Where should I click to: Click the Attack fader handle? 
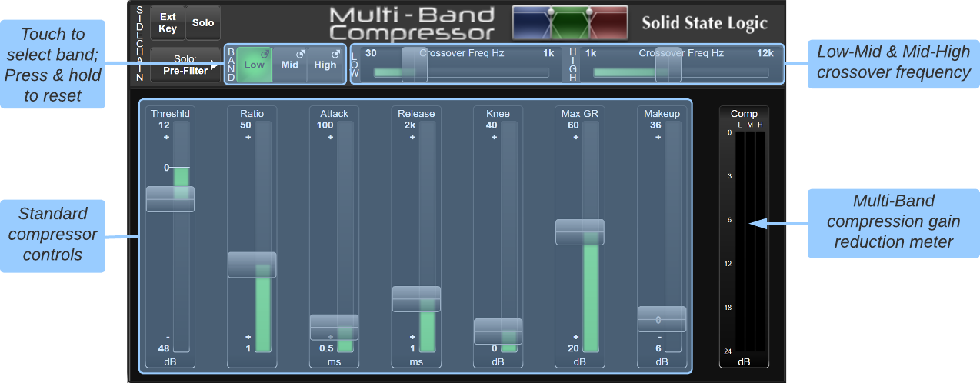334,327
